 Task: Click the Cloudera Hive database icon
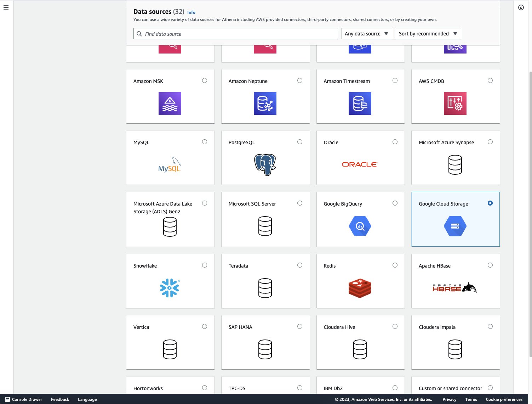360,349
